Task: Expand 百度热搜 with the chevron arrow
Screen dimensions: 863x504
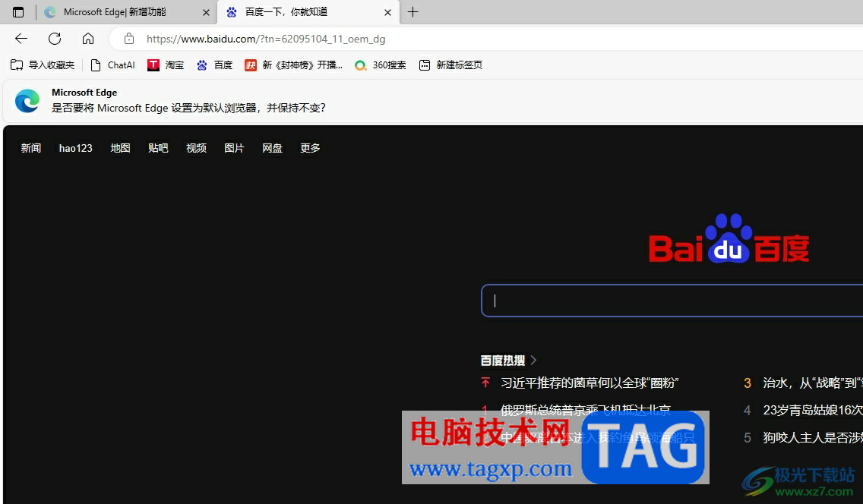Action: (533, 361)
